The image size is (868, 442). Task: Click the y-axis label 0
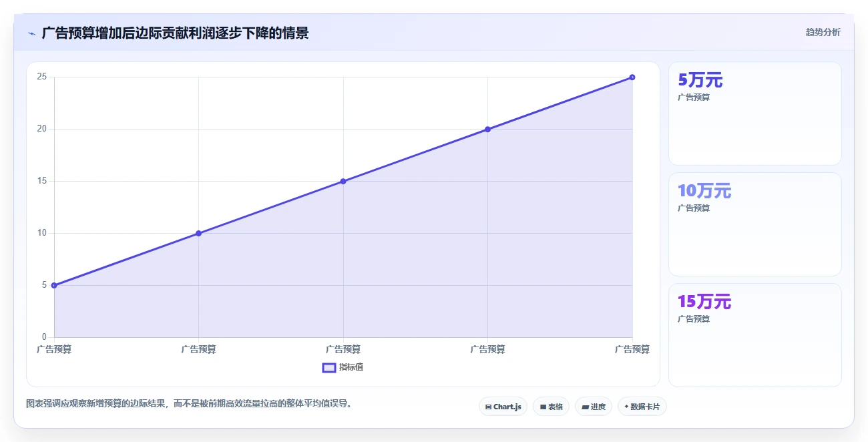[x=45, y=337]
